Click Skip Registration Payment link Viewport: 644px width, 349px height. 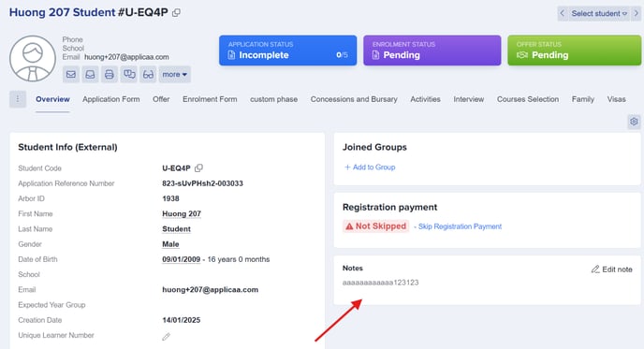[x=460, y=226]
